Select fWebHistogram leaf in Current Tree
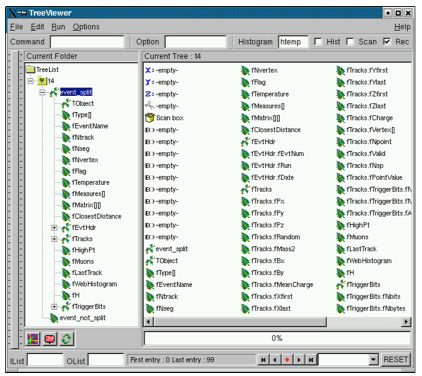 [x=364, y=261]
